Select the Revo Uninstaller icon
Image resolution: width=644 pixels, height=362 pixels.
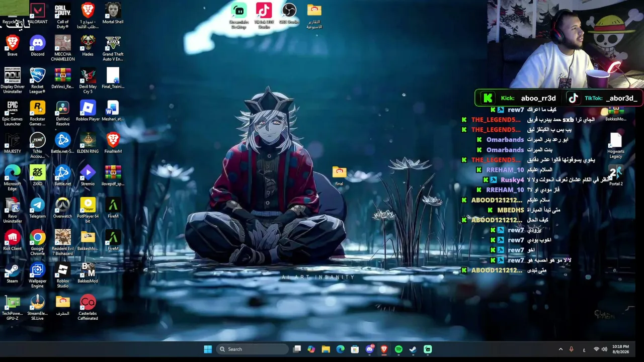pyautogui.click(x=13, y=210)
